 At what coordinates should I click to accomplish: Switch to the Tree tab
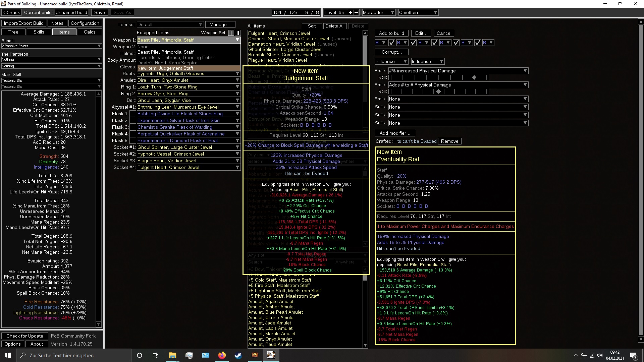(13, 32)
